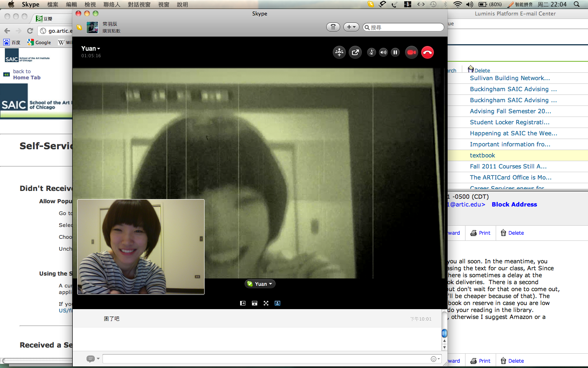Open the Apple menu
Screen dimensions: 588x368
coord(11,4)
